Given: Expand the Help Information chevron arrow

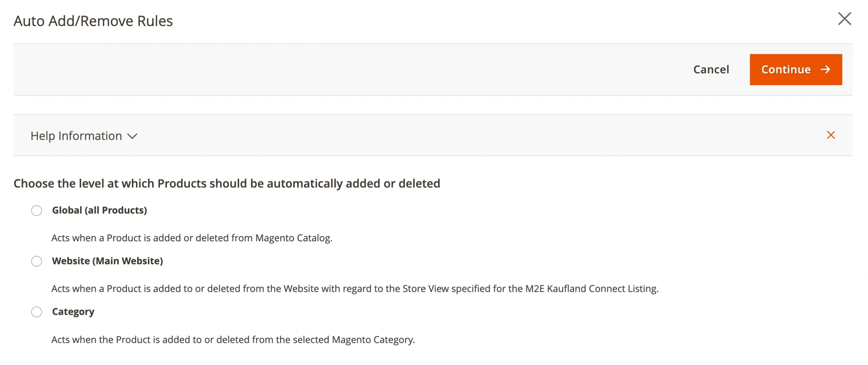Looking at the screenshot, I should click(x=132, y=136).
